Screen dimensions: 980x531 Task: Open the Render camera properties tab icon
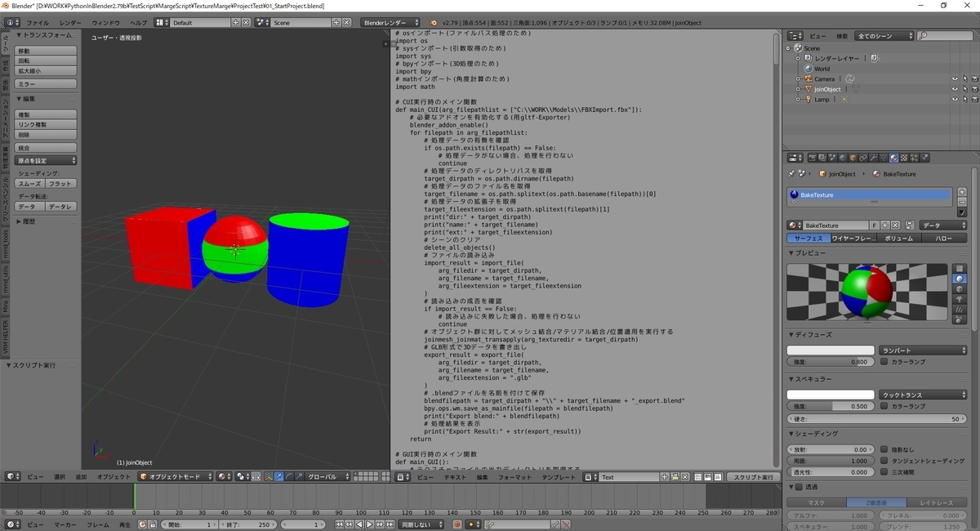click(813, 158)
